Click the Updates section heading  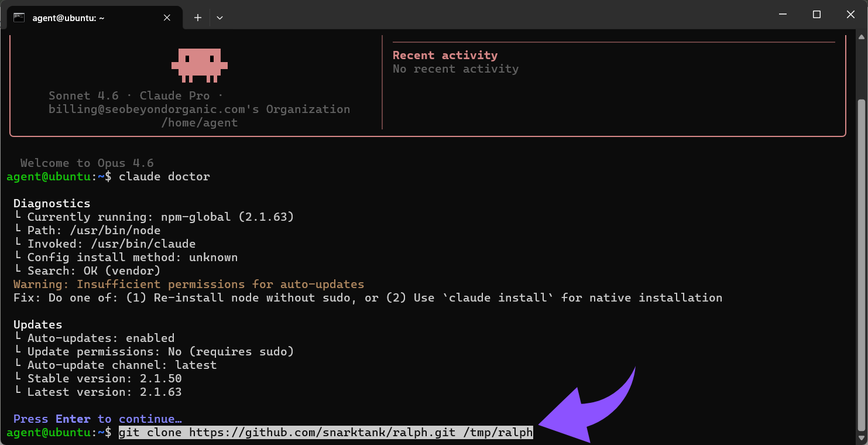pos(37,324)
